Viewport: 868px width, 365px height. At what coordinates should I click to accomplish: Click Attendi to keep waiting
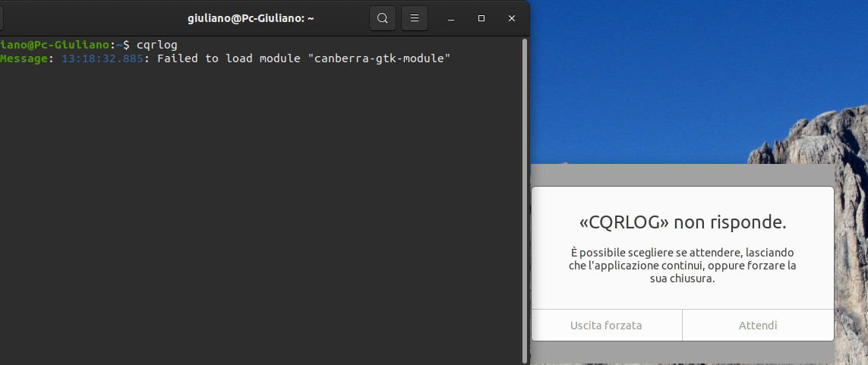(x=758, y=326)
